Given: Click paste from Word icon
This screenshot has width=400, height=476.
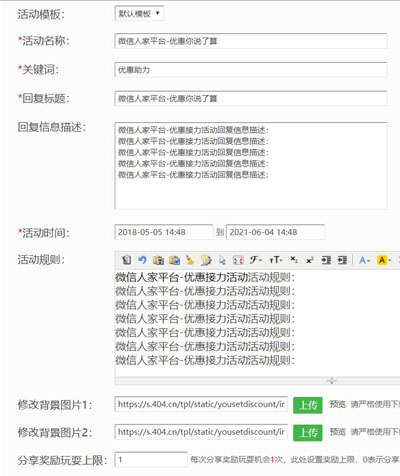Looking at the screenshot, I should 174,260.
